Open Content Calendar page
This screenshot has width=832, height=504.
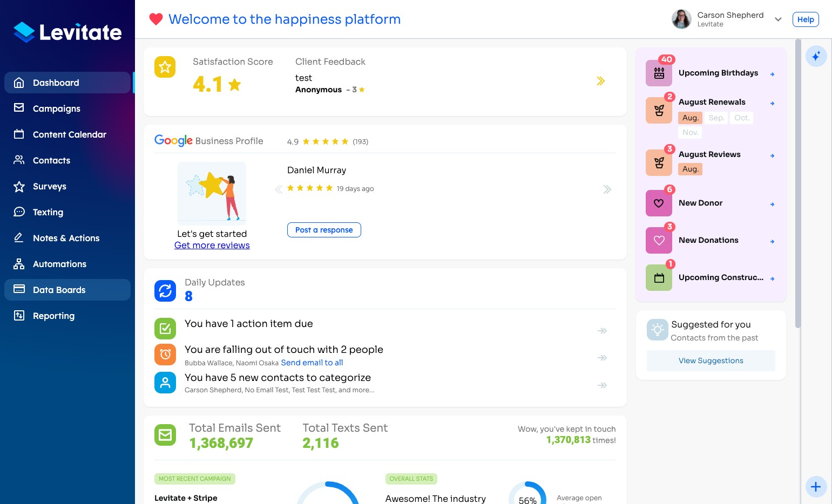pos(67,134)
